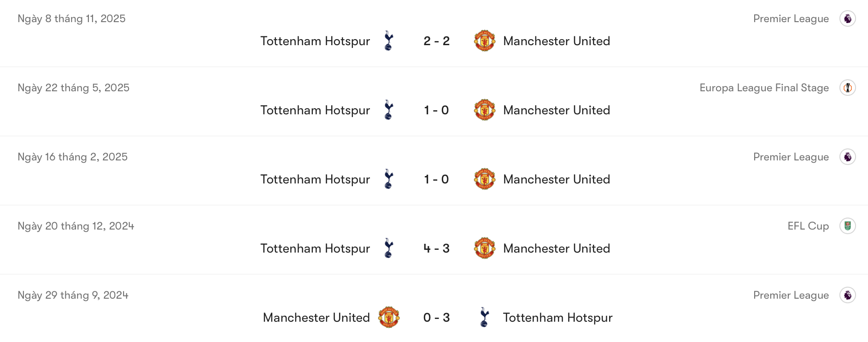This screenshot has width=868, height=342.
Task: Click the 2-2 score of the November match
Action: pyautogui.click(x=436, y=41)
